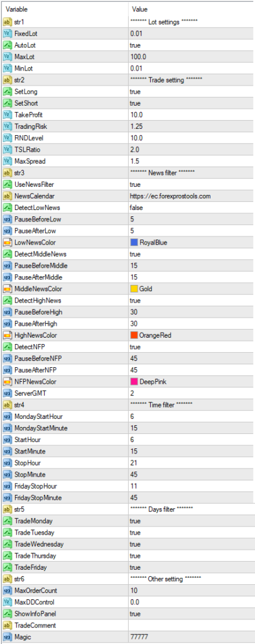Click the color-type icon beside NFPNewsColor
Viewport: 255px width, 644px height.
pyautogui.click(x=7, y=382)
